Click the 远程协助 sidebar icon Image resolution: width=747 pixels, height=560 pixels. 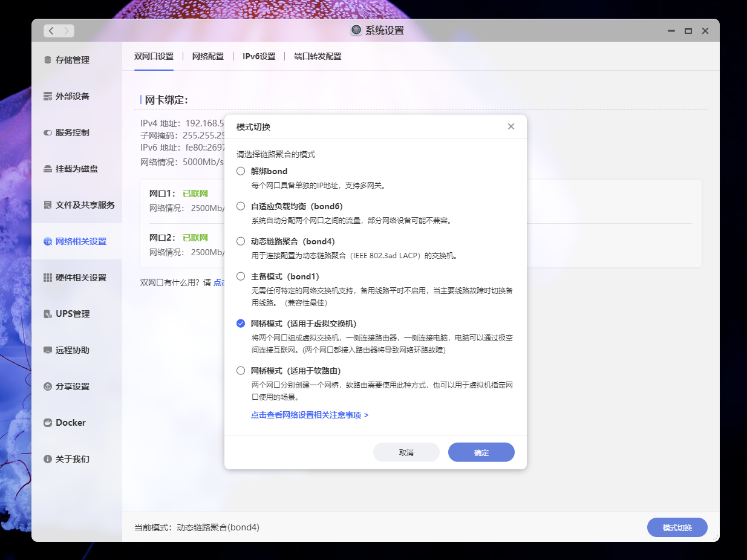tap(65, 350)
